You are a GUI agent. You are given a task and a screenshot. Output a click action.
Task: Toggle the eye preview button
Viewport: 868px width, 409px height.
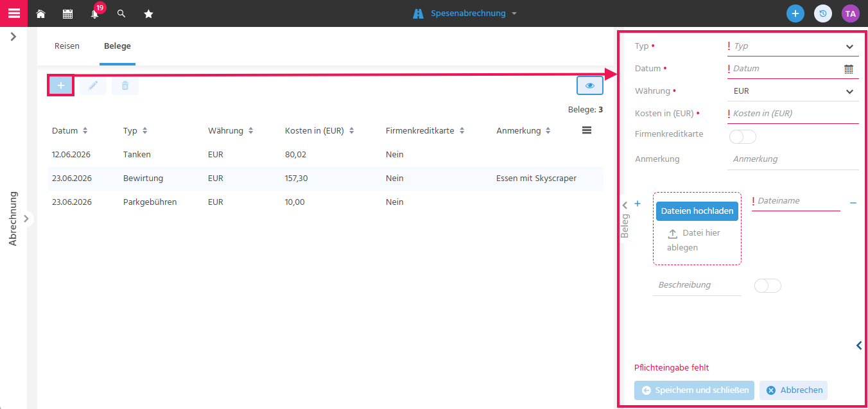point(590,85)
